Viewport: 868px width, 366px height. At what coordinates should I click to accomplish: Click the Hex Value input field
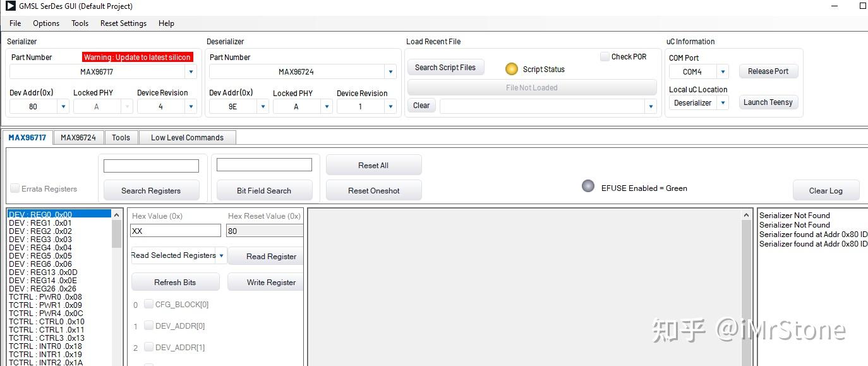click(x=175, y=230)
